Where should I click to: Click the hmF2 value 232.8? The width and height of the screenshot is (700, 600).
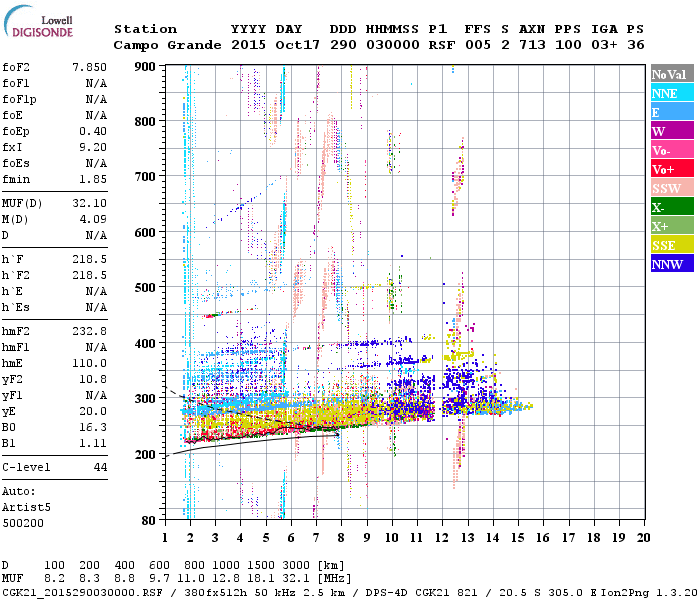click(89, 331)
